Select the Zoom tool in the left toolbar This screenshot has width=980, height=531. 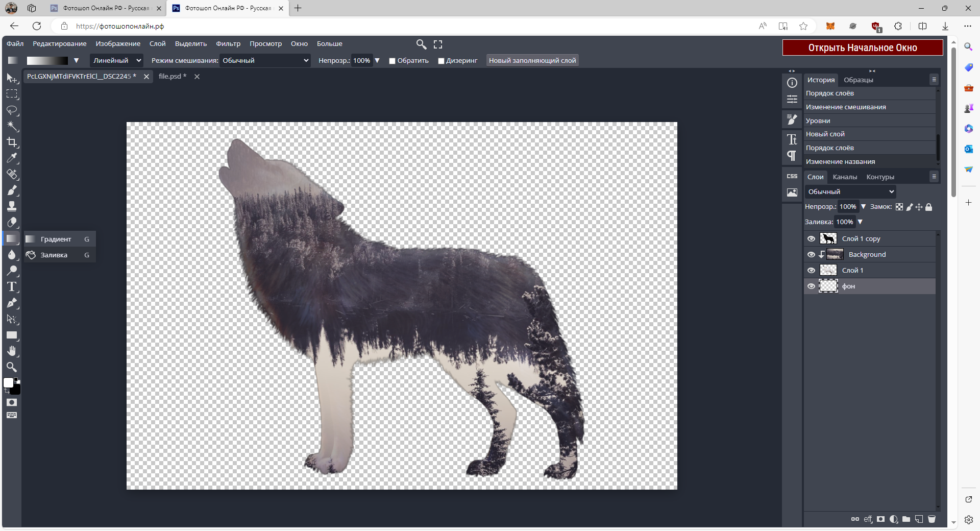pos(12,367)
